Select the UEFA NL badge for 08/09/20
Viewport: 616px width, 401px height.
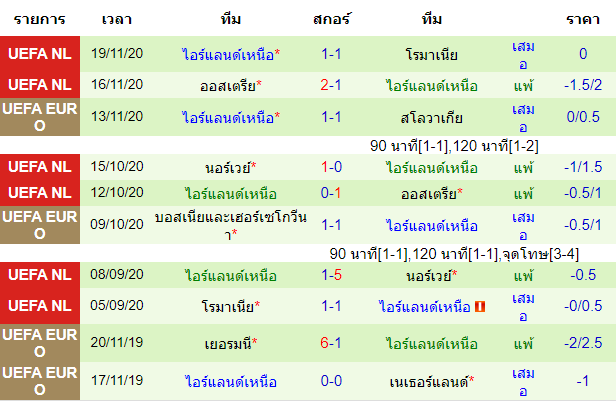coord(40,275)
